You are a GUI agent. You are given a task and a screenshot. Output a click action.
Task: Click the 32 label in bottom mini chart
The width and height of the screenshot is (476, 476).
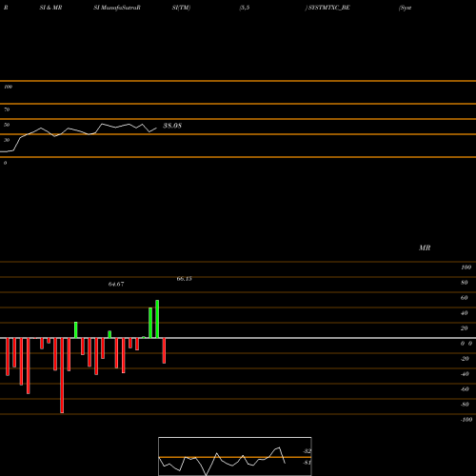coord(307,451)
